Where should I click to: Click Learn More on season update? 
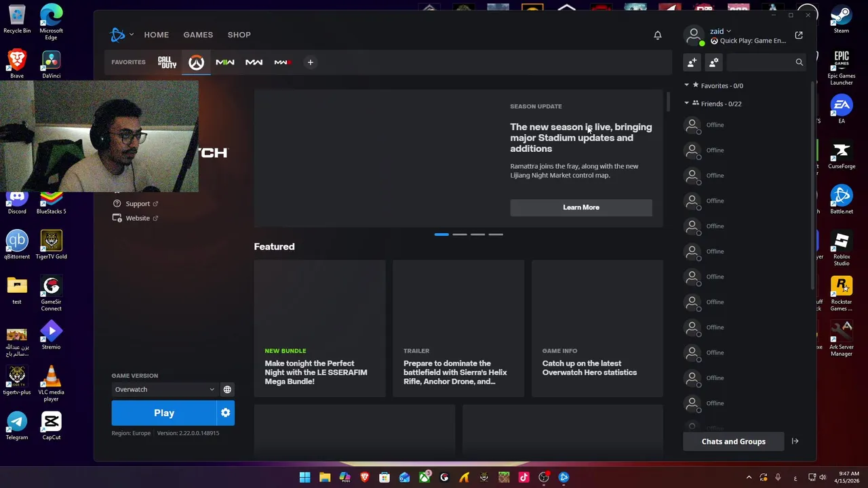(x=581, y=207)
